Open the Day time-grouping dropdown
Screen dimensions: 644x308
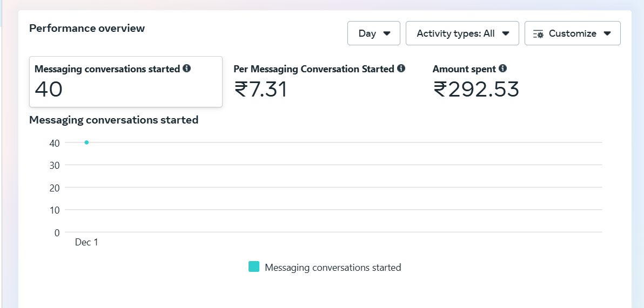click(x=374, y=33)
